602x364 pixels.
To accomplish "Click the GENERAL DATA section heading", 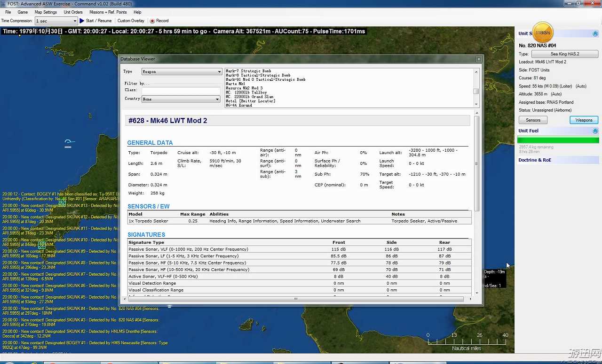I will tap(150, 143).
